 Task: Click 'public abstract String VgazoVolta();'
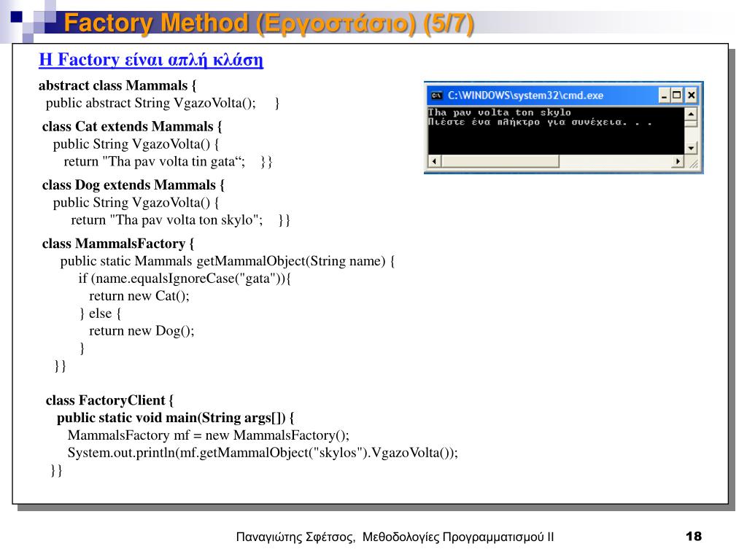click(150, 104)
